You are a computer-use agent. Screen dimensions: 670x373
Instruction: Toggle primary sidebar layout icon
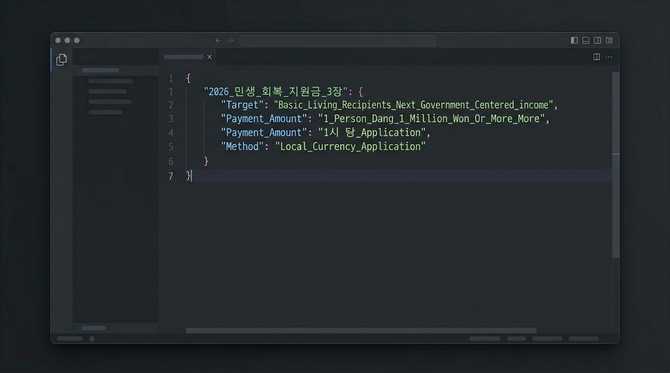pos(574,40)
